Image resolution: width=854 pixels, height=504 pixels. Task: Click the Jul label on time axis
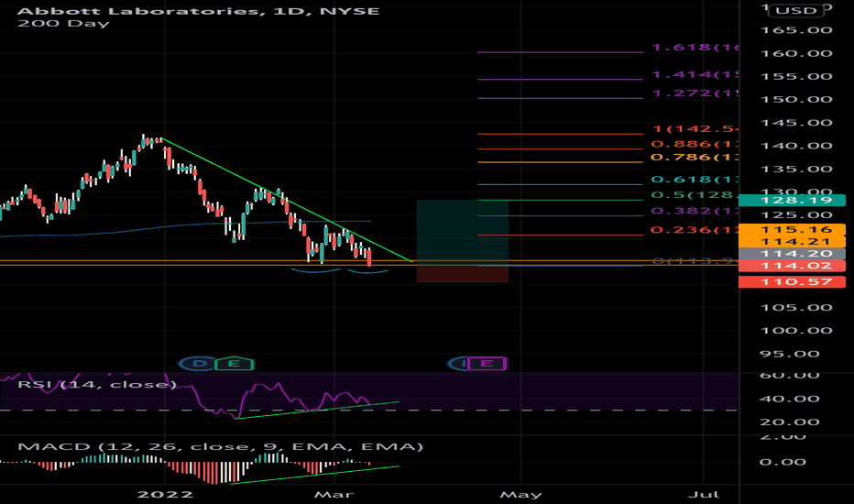point(703,495)
